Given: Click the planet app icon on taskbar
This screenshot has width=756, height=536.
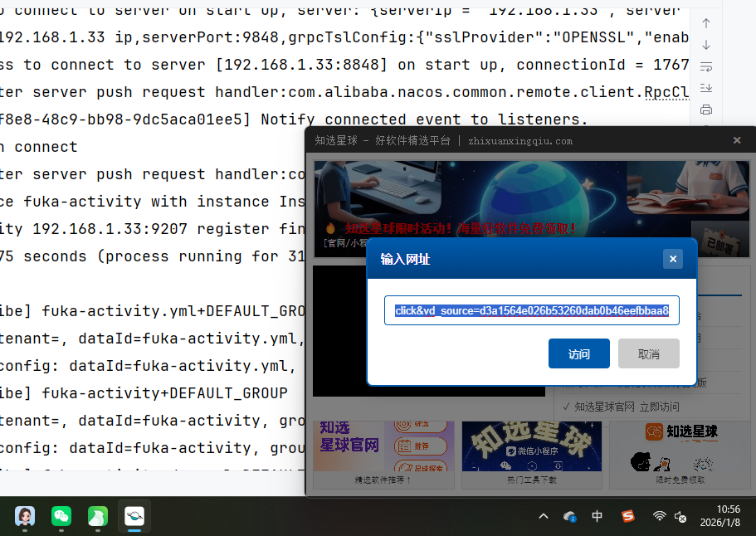Looking at the screenshot, I should [134, 516].
